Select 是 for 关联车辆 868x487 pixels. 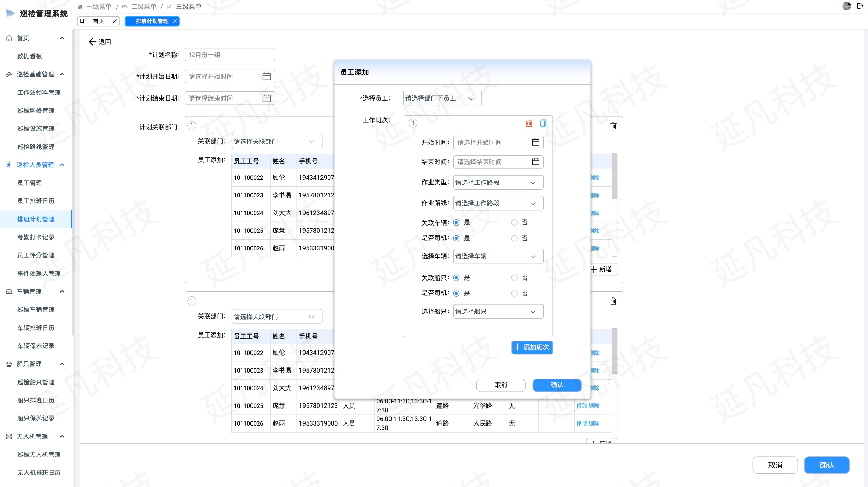456,222
